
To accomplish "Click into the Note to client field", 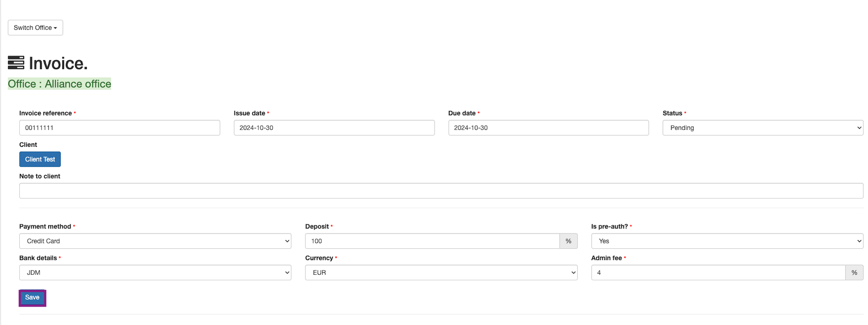I will [441, 191].
